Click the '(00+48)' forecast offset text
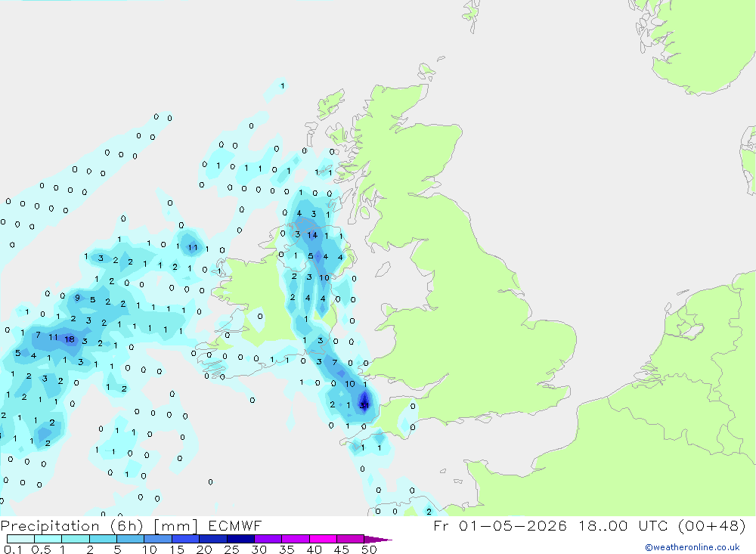This screenshot has height=554, width=756. [712, 525]
